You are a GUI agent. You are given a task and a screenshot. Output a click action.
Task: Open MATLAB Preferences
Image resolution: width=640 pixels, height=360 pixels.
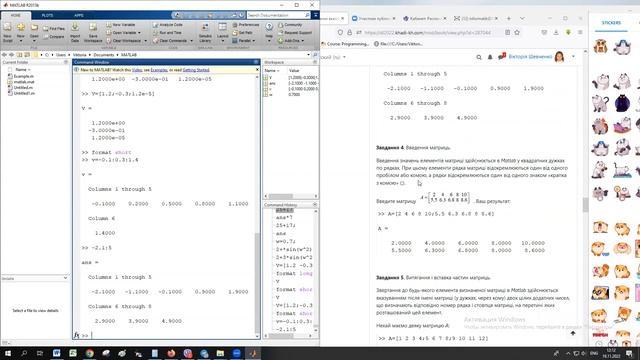tap(246, 25)
